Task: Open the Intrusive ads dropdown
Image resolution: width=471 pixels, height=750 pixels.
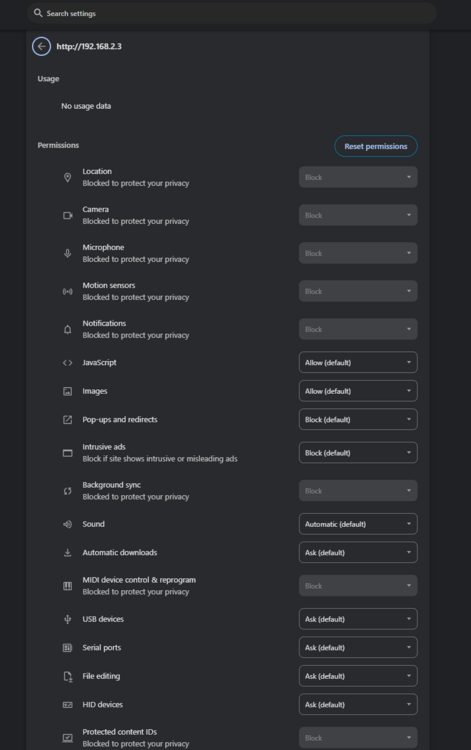Action: [x=358, y=453]
